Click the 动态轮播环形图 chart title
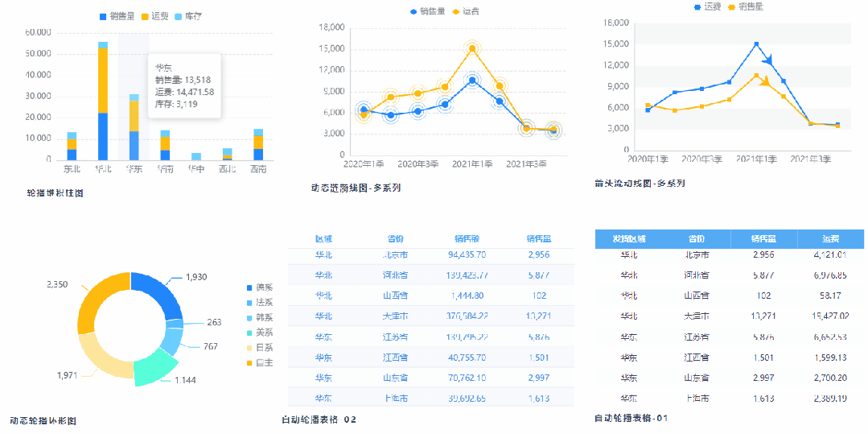Image resolution: width=868 pixels, height=434 pixels. (42, 420)
